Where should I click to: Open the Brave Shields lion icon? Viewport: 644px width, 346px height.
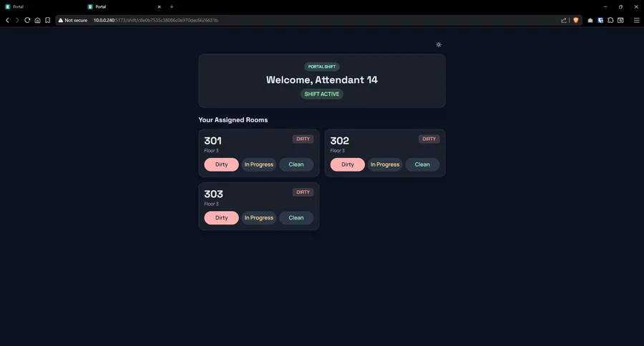click(x=576, y=20)
